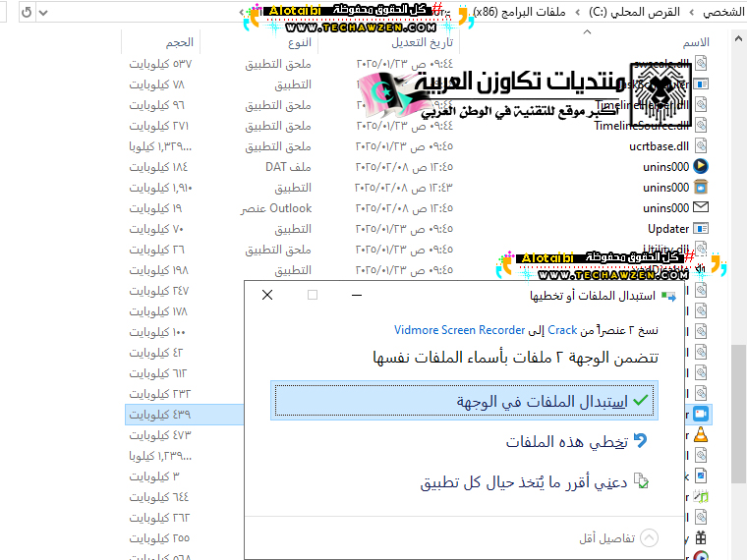Click the file icon in the ٢٣٢ كيلوبايت row
The width and height of the screenshot is (747, 560).
pyautogui.click(x=701, y=393)
